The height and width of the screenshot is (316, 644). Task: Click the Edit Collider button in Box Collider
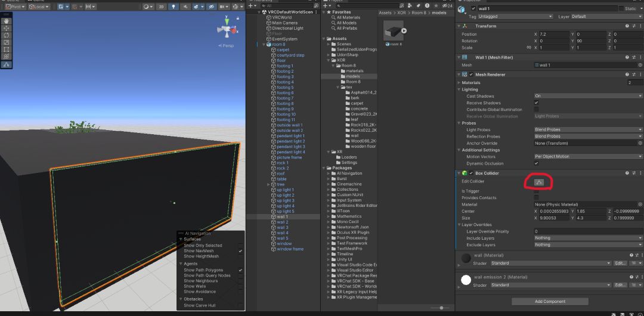[x=539, y=182]
